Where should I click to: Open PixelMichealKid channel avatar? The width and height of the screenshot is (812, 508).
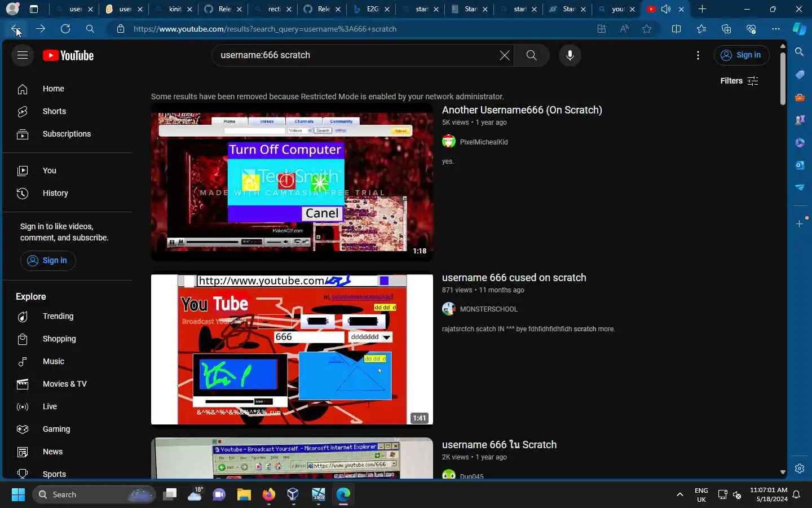click(449, 141)
